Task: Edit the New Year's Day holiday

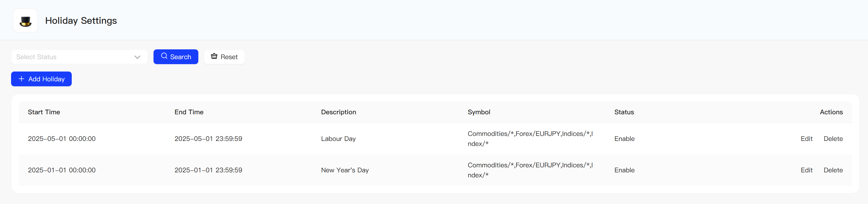Action: click(x=806, y=170)
